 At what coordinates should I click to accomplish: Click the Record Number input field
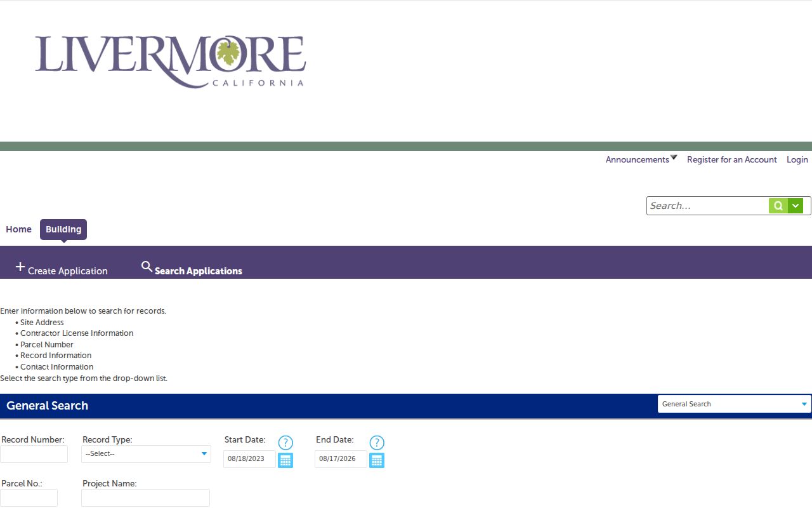(x=34, y=454)
